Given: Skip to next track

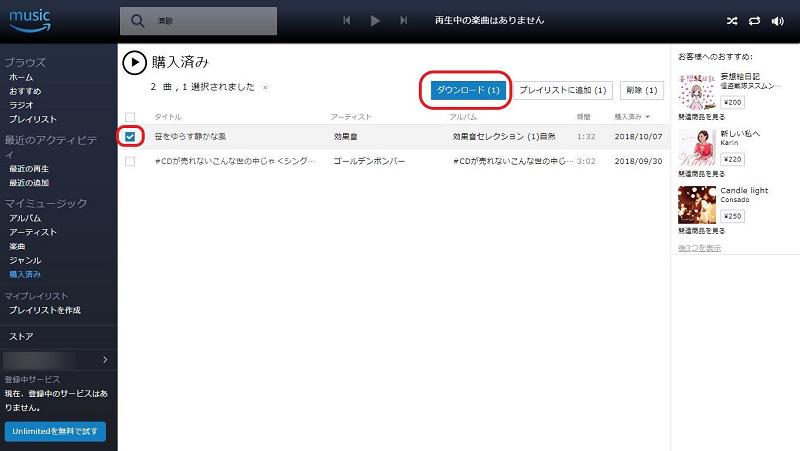Looking at the screenshot, I should point(404,20).
